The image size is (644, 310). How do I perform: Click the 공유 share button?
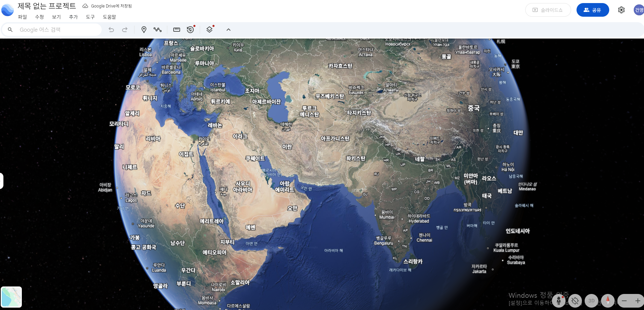tap(592, 10)
